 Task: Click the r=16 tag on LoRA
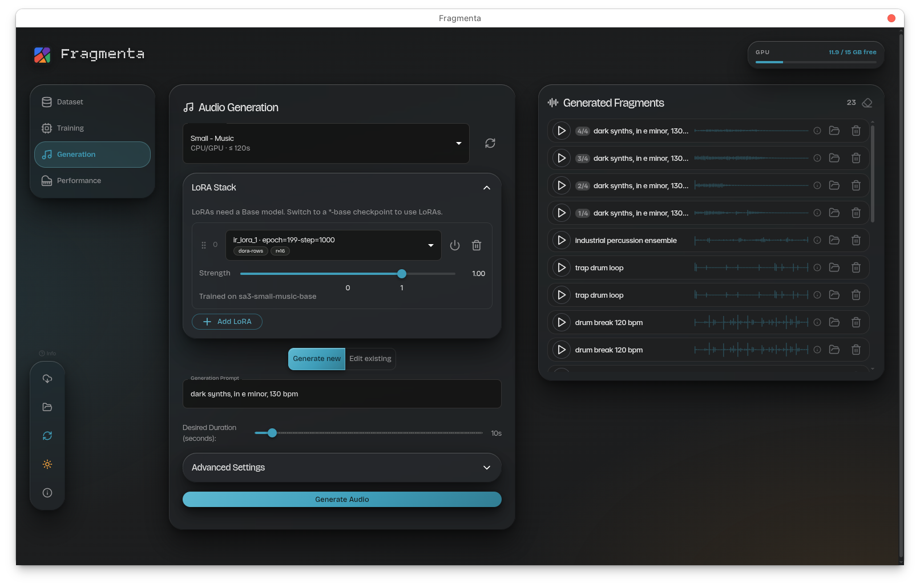pos(280,251)
